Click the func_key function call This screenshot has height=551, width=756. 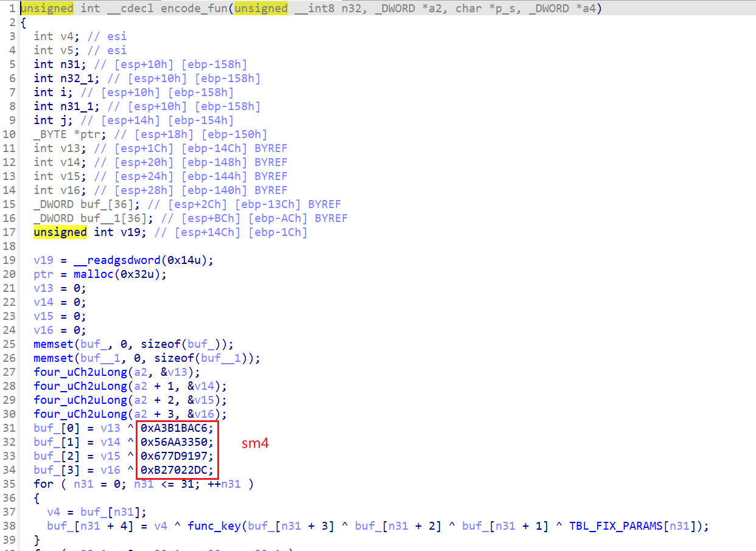pos(214,526)
